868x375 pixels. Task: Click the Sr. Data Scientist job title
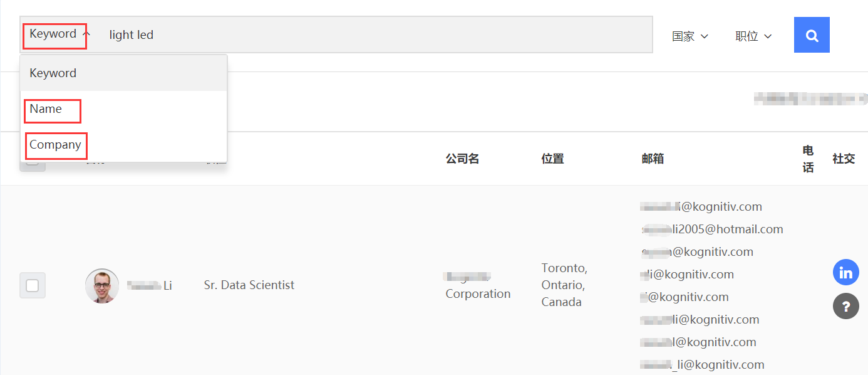point(249,285)
